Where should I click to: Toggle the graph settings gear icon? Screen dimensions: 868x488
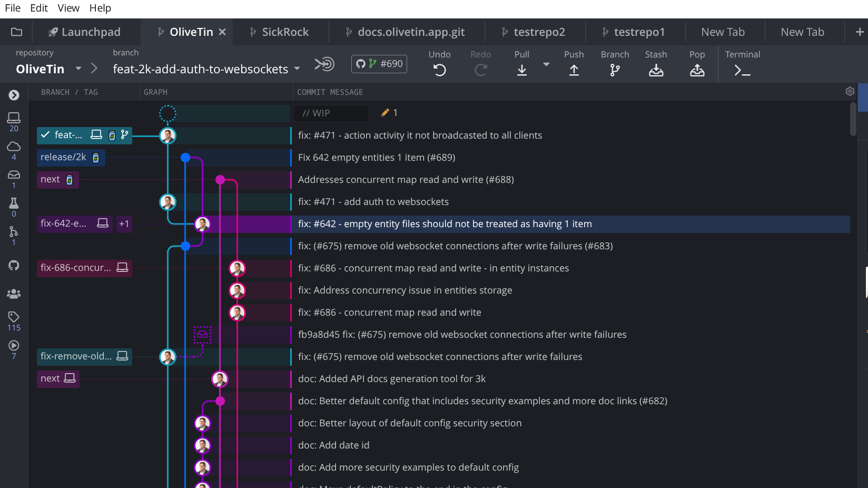[x=850, y=91]
